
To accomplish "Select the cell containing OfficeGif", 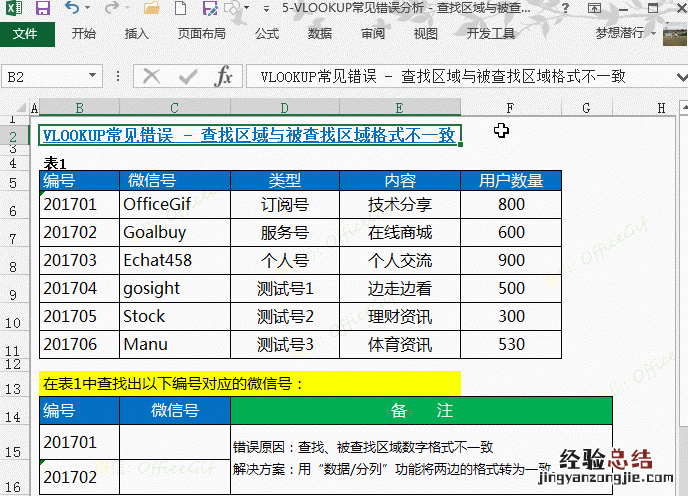I will 174,204.
